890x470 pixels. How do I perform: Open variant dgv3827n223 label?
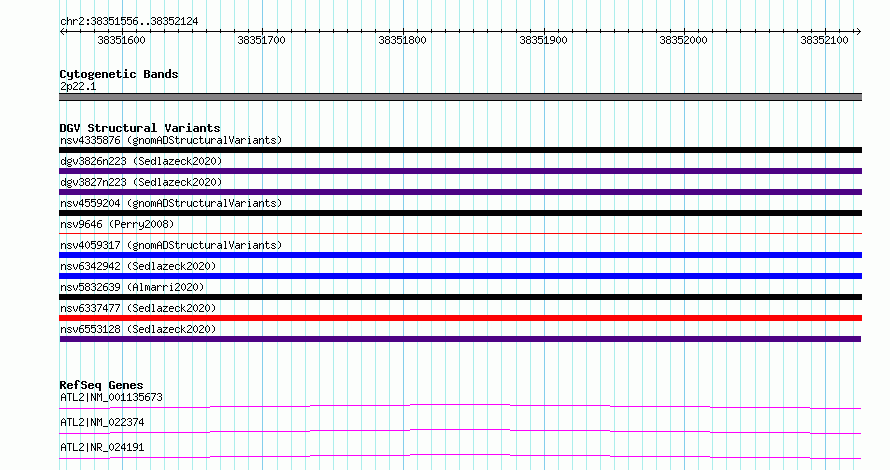141,182
